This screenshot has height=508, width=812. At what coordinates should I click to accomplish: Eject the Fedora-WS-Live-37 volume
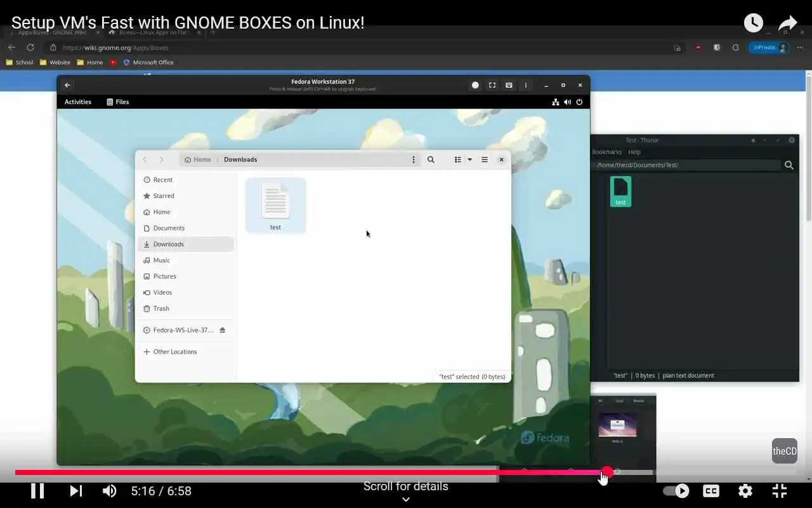[x=222, y=330]
